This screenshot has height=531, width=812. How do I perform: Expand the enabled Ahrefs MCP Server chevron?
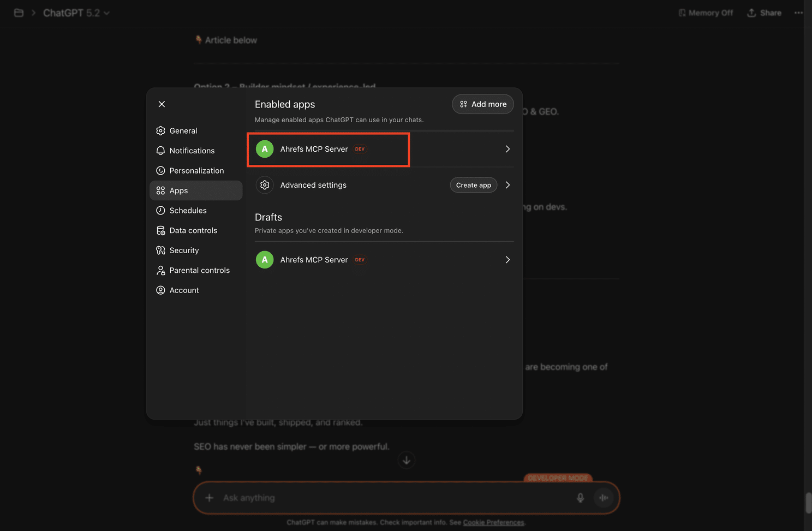[x=507, y=149]
